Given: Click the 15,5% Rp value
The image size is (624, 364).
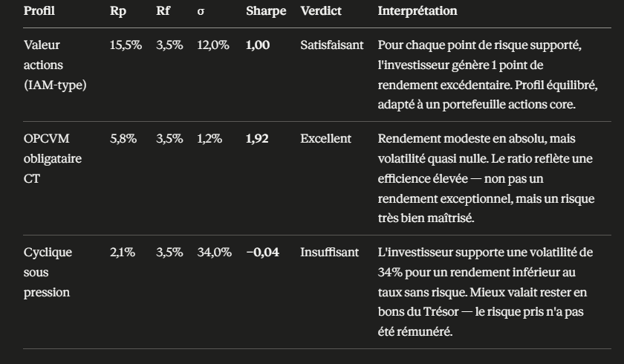Looking at the screenshot, I should [126, 45].
